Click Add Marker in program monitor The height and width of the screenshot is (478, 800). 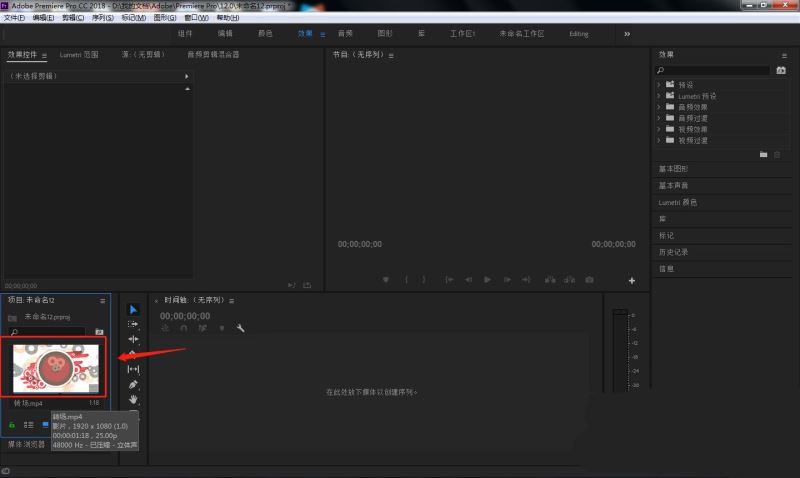386,280
